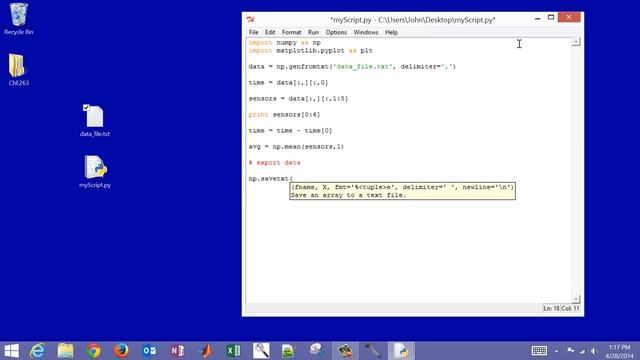This screenshot has height=360, width=640.
Task: Click the savetxt call tip tooltip
Action: 402,191
